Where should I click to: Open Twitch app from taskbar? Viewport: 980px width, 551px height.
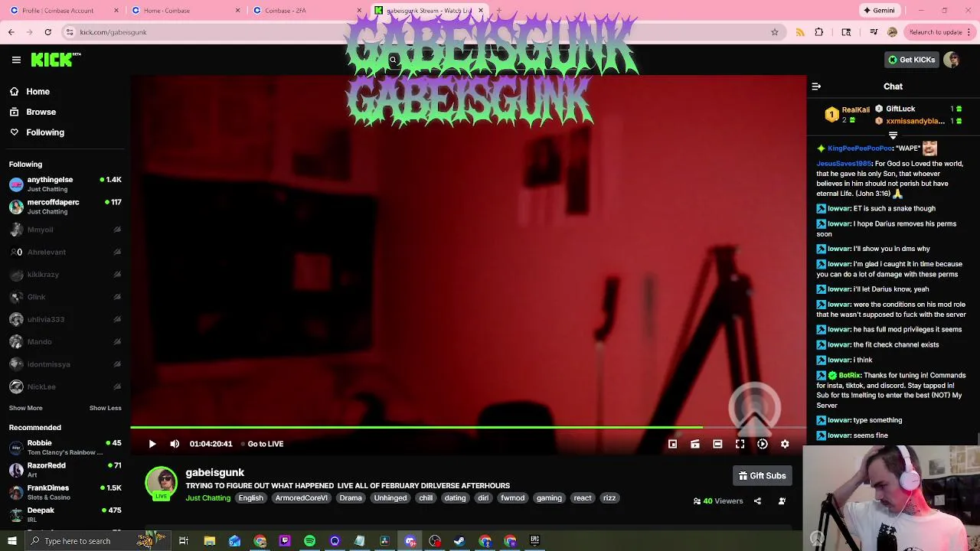[285, 541]
